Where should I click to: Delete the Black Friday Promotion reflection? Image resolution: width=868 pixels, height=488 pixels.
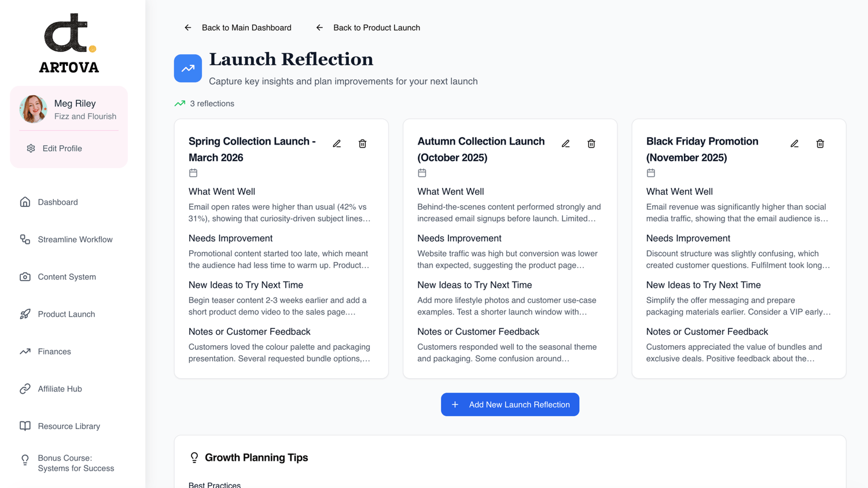[x=820, y=144]
